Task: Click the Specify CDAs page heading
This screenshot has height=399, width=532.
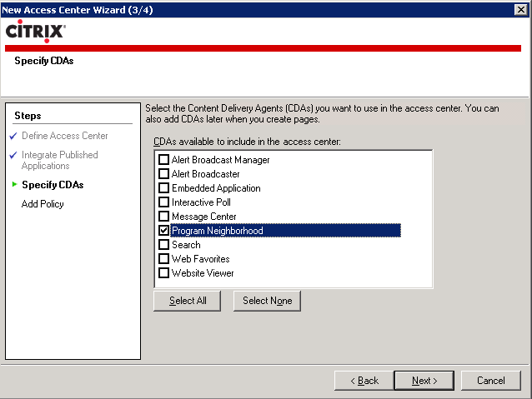Action: [44, 61]
